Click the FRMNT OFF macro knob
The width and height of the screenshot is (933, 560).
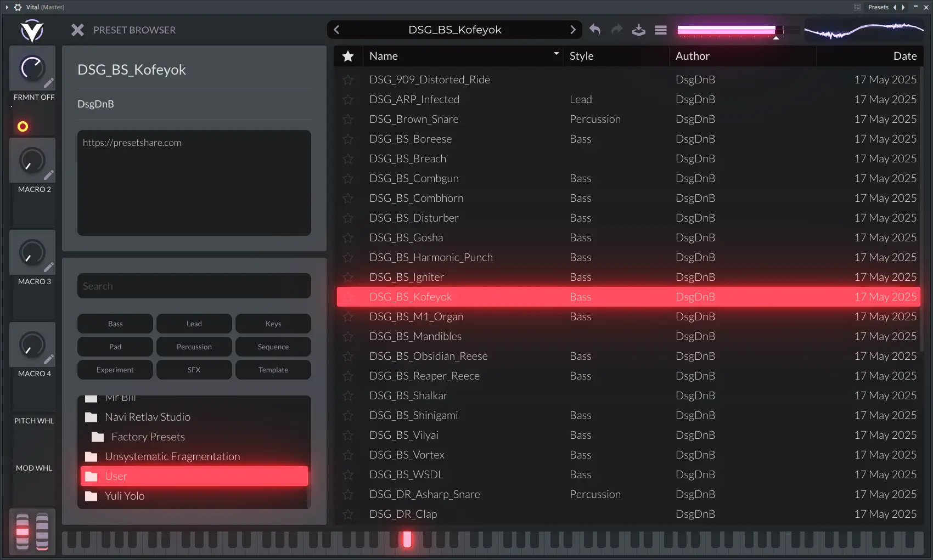coord(32,68)
